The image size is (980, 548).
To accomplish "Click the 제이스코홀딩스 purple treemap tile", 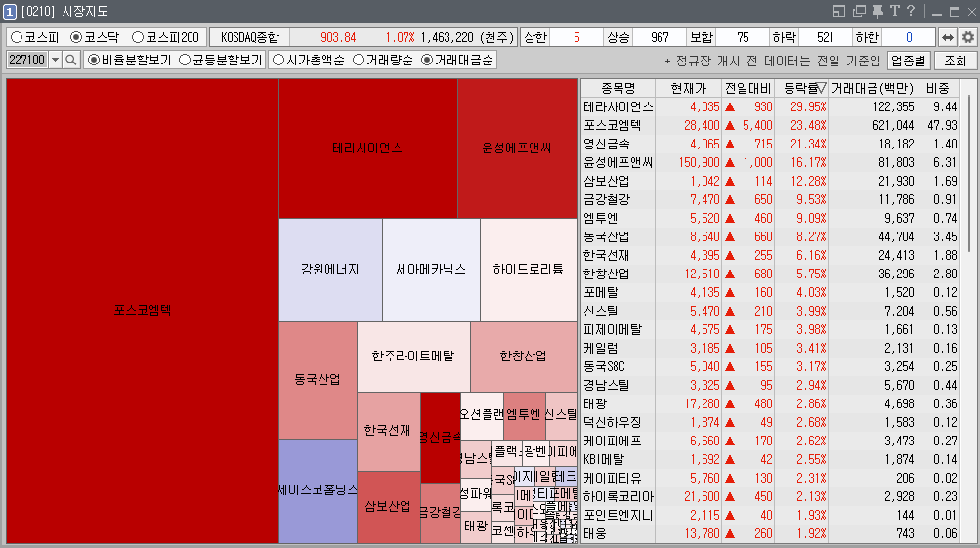I will click(x=318, y=490).
